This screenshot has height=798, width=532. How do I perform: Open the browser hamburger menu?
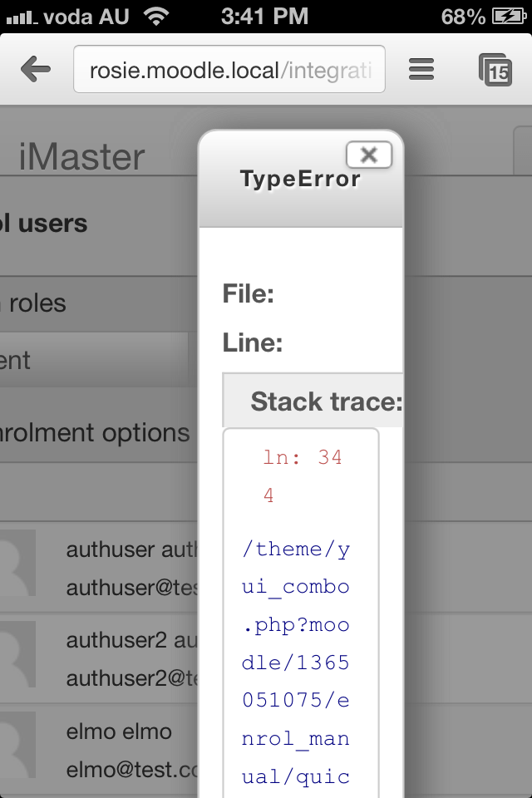pos(421,69)
